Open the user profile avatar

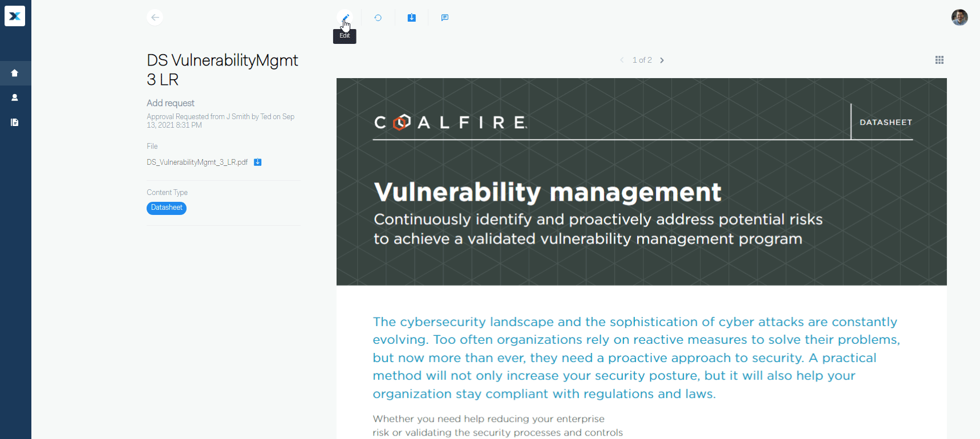coord(959,17)
